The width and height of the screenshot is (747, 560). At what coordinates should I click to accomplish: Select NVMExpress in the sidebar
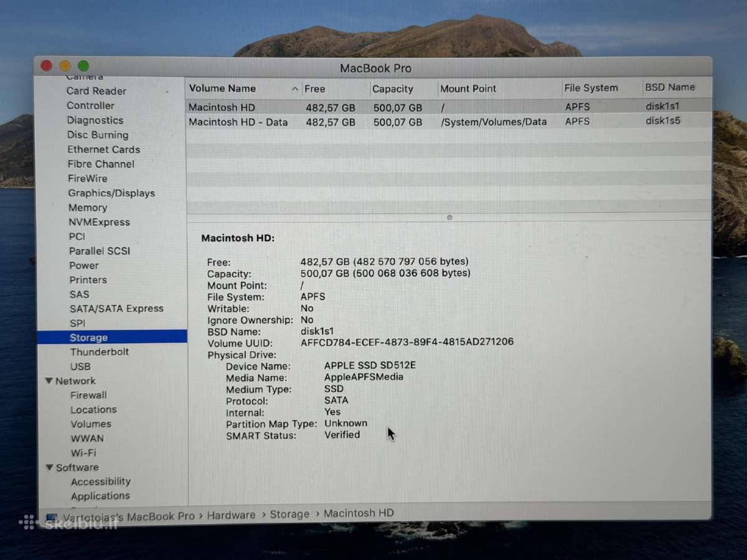(x=100, y=222)
